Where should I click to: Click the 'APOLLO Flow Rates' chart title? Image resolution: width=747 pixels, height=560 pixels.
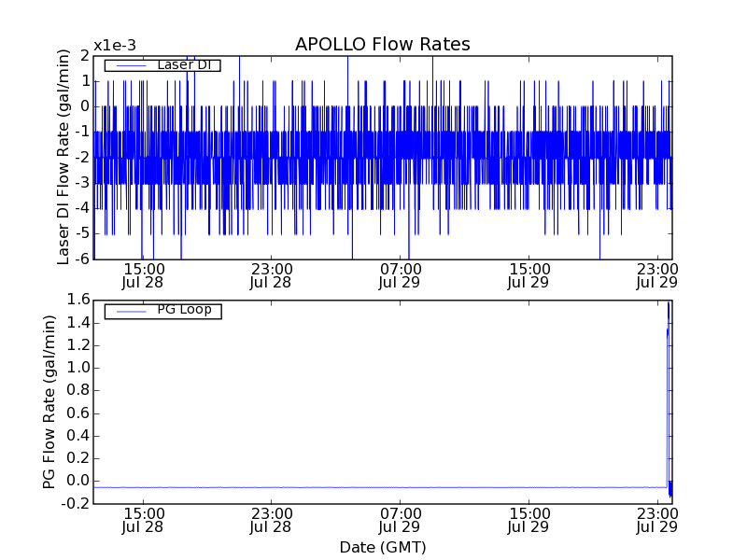(383, 44)
